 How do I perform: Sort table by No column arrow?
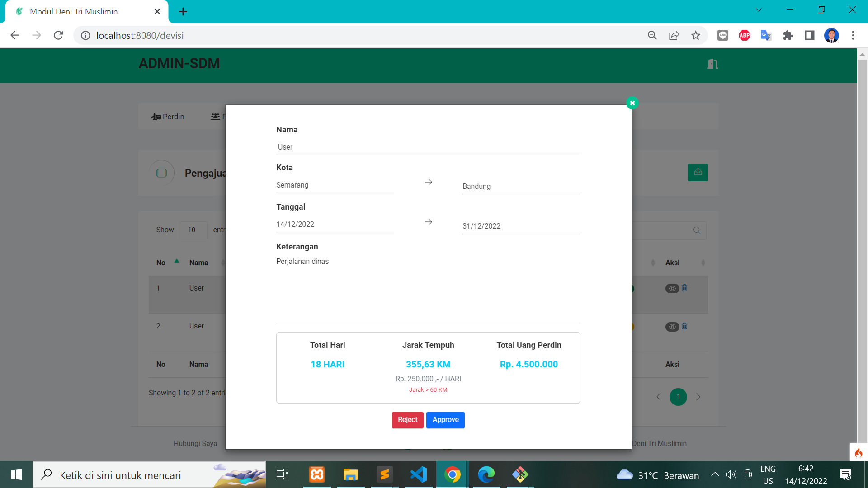pos(177,261)
